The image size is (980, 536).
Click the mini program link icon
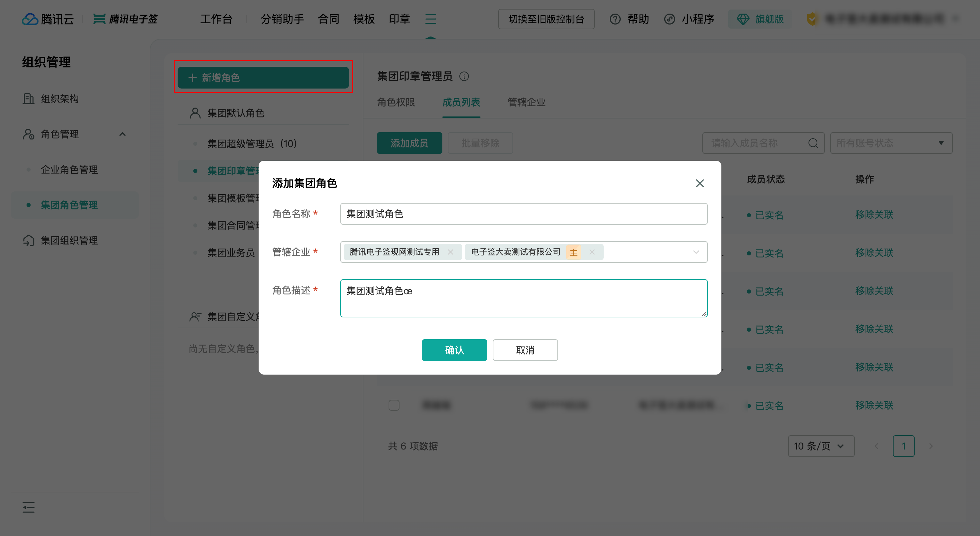670,19
